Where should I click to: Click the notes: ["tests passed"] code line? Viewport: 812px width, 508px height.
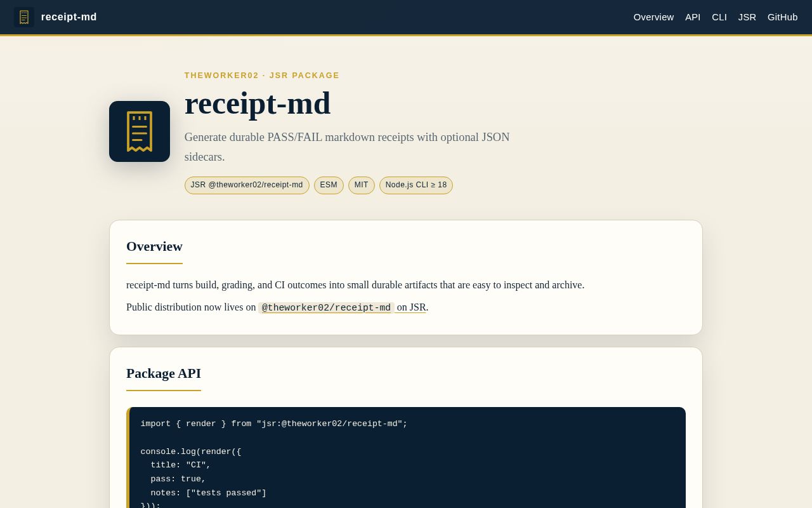point(209,493)
